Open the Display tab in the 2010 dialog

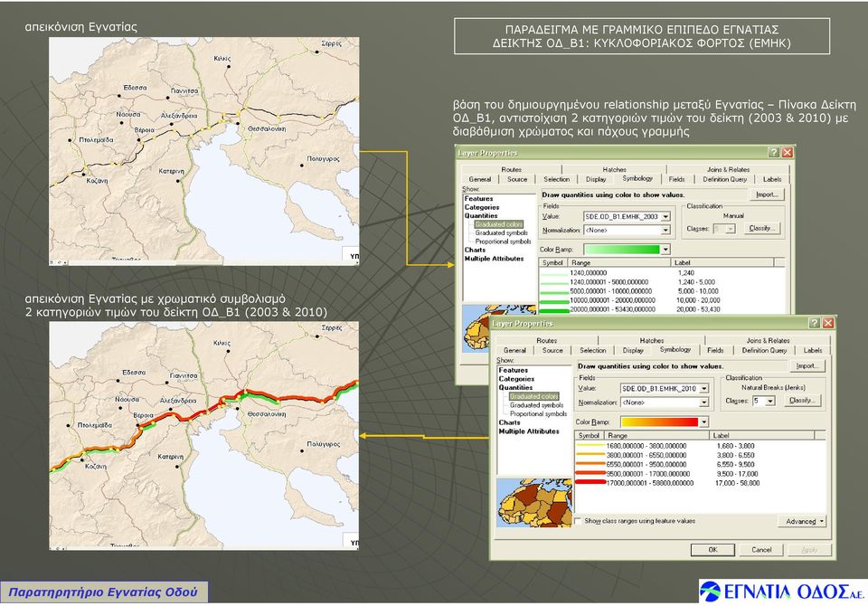pos(633,350)
